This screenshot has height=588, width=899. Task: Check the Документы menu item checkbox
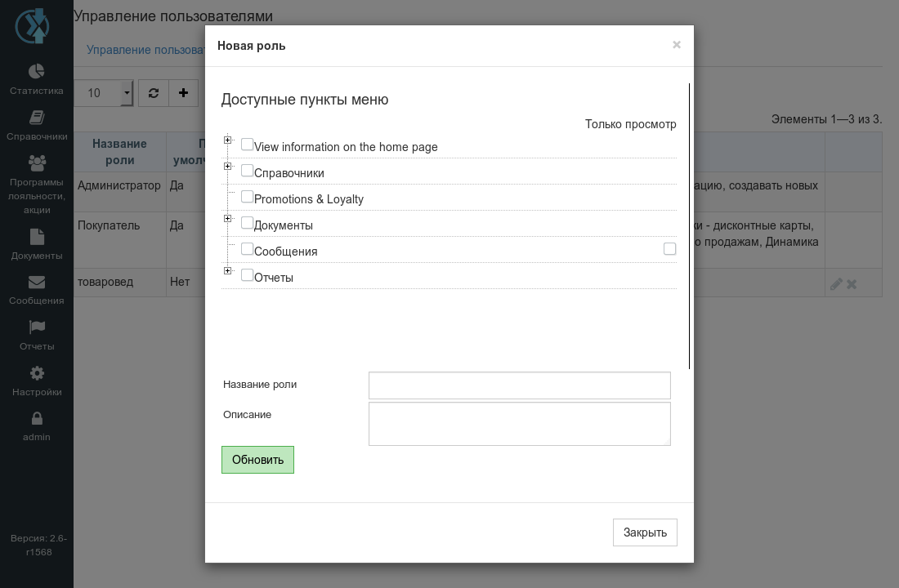pos(247,223)
